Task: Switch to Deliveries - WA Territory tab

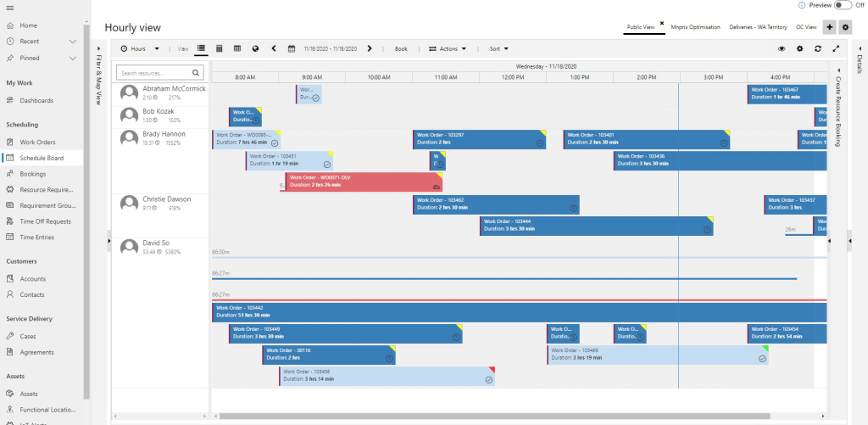Action: click(x=758, y=26)
